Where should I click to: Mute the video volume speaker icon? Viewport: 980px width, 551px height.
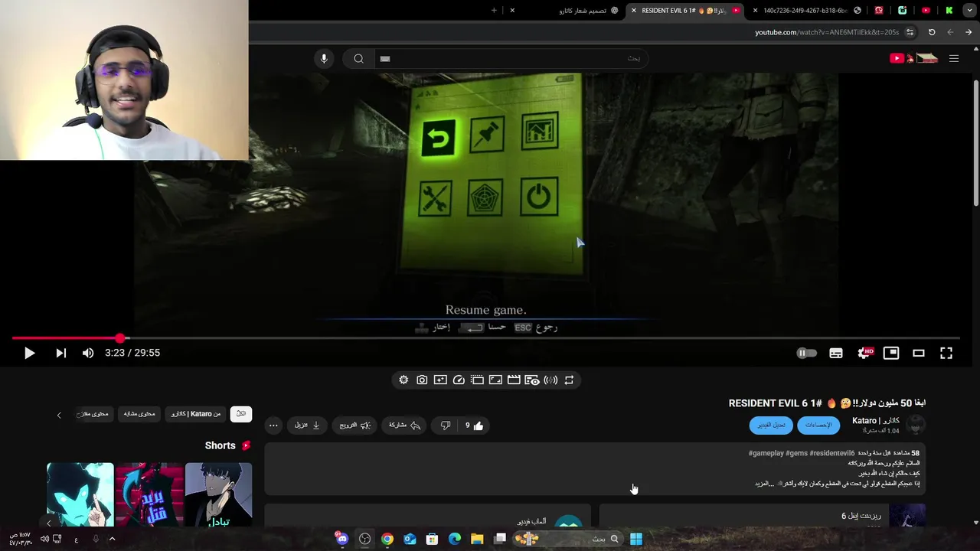pos(88,353)
